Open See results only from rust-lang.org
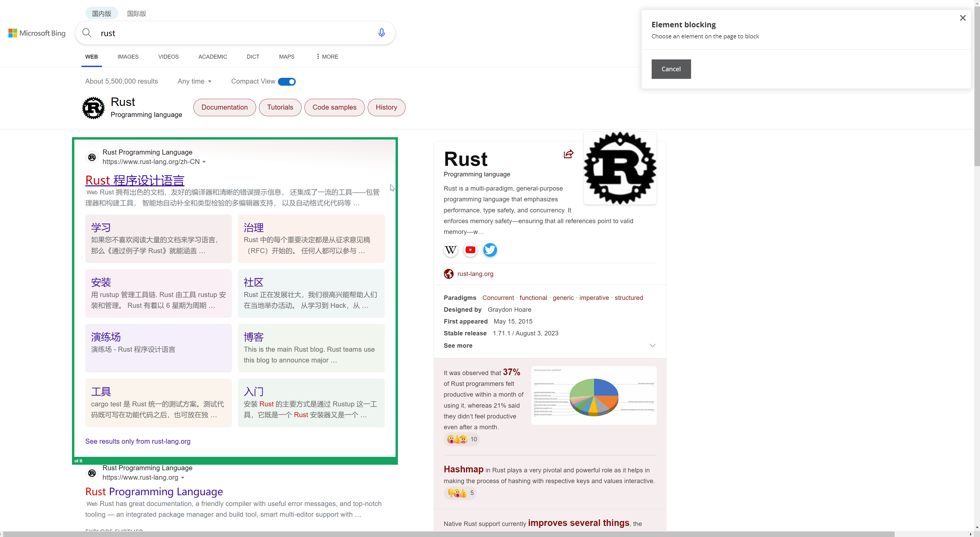 (x=138, y=441)
